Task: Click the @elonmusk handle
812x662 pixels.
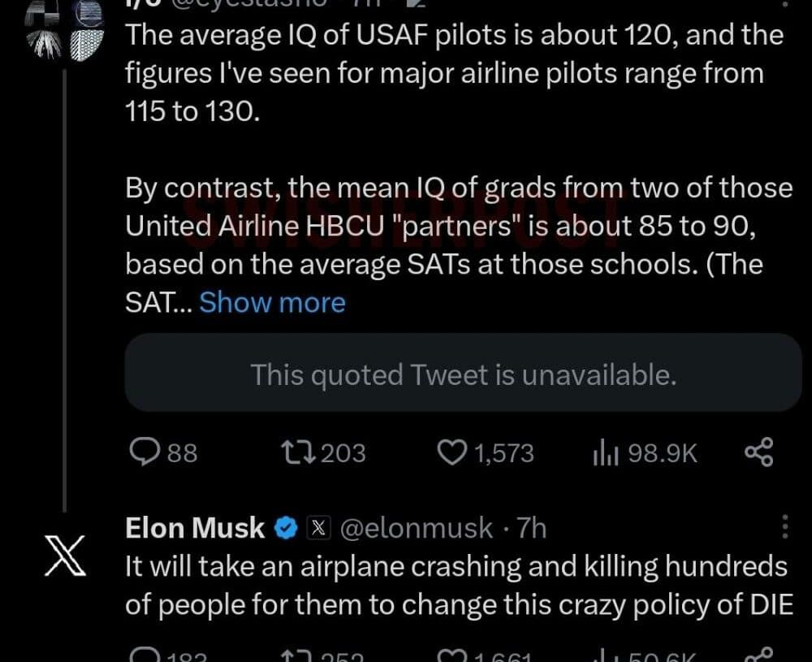Action: click(415, 529)
